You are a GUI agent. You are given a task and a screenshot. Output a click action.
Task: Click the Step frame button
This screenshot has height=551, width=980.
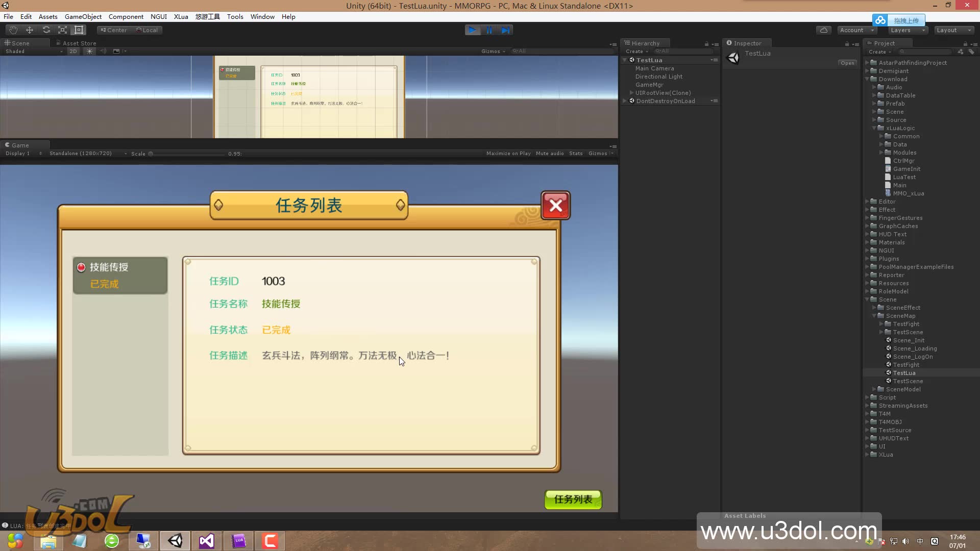[505, 30]
